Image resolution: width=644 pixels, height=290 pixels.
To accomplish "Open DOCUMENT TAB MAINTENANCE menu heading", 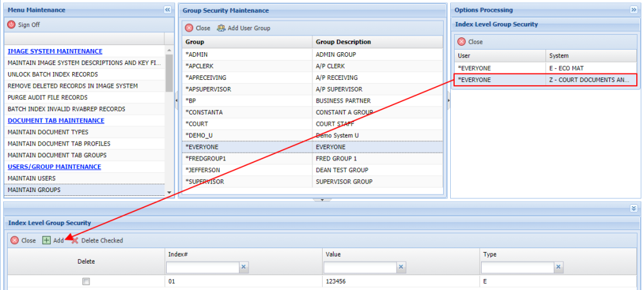I will coord(56,121).
